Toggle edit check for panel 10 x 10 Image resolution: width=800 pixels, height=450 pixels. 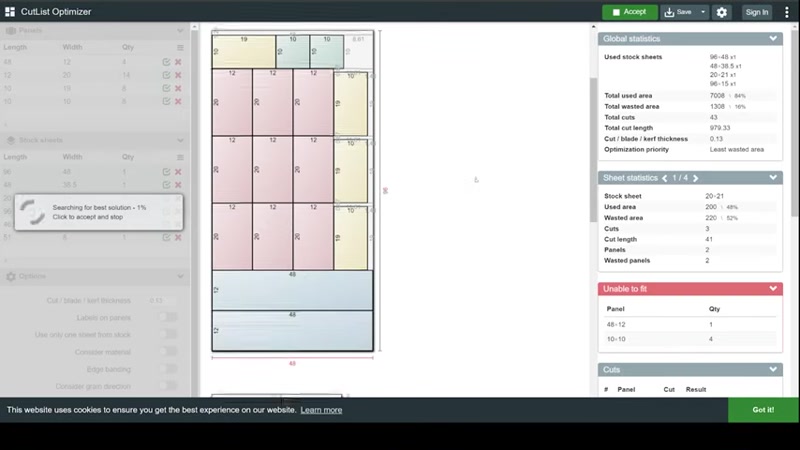pyautogui.click(x=166, y=101)
